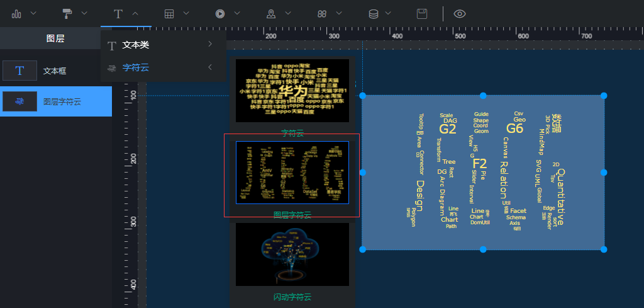This screenshot has width=644, height=308.
Task: Click the word G2 in canvas cloud
Action: tap(448, 129)
